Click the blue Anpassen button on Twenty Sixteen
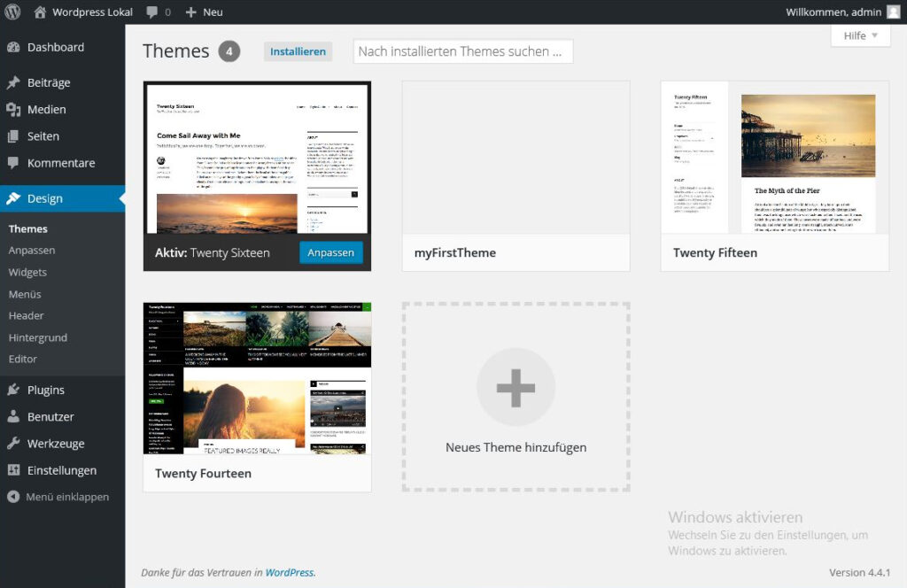907x588 pixels. click(331, 252)
